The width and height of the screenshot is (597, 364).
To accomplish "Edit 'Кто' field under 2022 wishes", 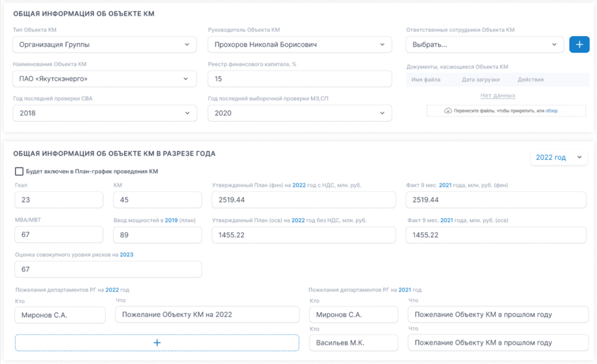I will (60, 315).
